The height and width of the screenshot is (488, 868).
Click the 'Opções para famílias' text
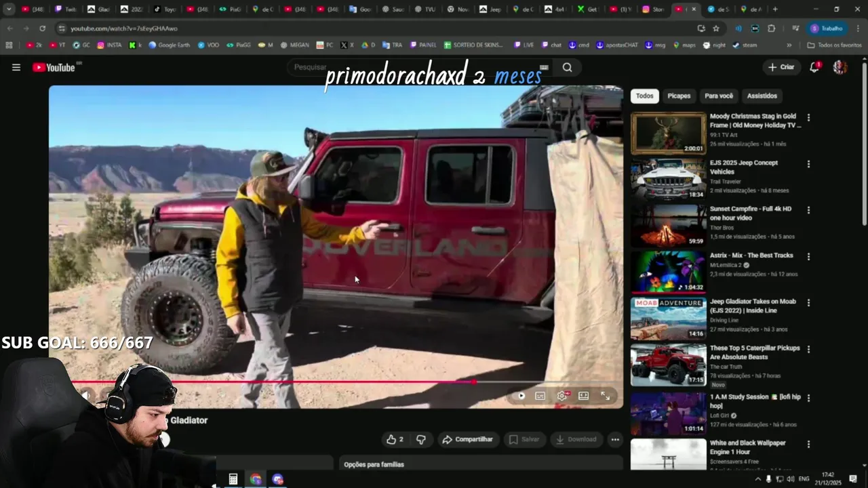[374, 464]
